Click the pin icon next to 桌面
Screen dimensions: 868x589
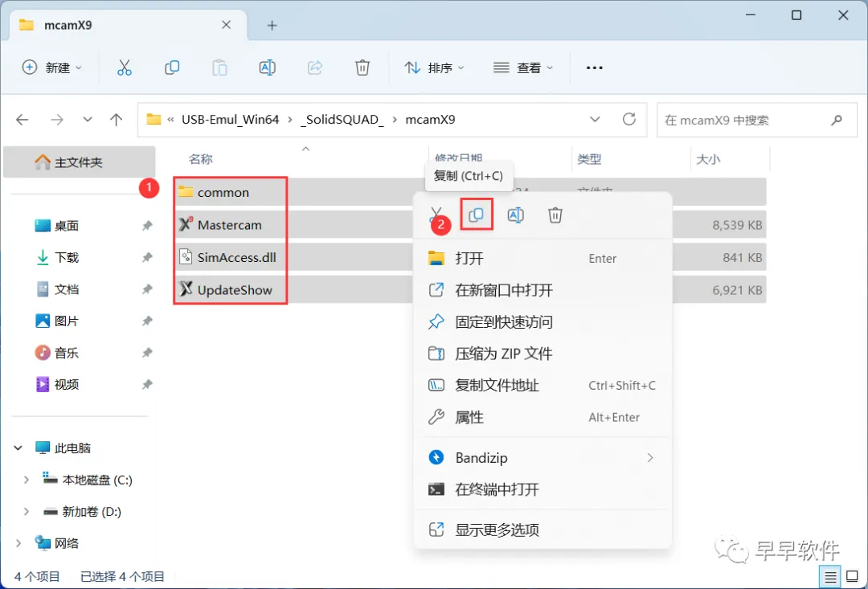click(147, 225)
